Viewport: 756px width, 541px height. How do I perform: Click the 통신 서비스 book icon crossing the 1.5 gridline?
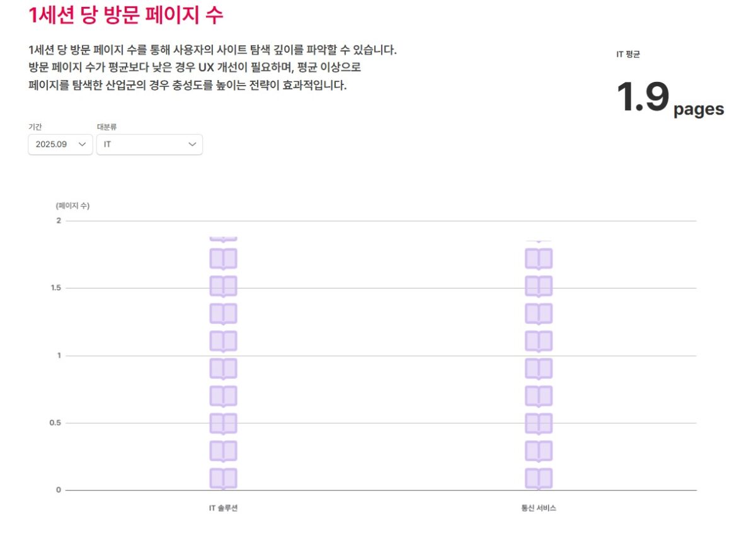[539, 287]
